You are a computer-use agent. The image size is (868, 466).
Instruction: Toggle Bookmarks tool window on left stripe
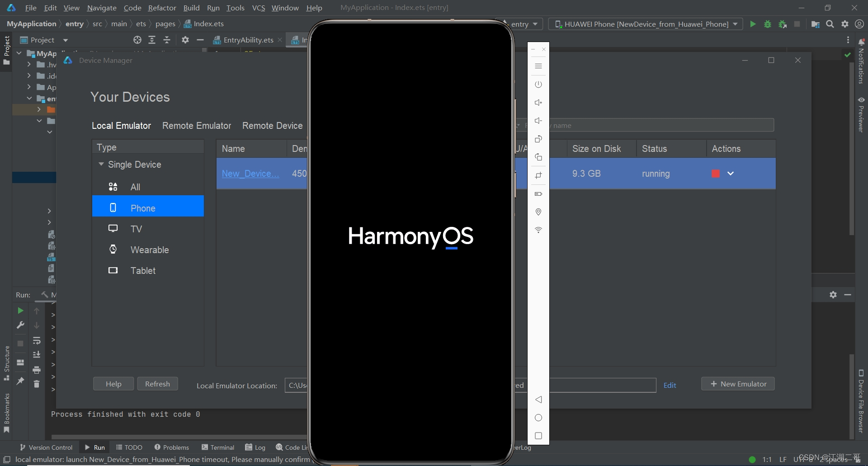6,413
